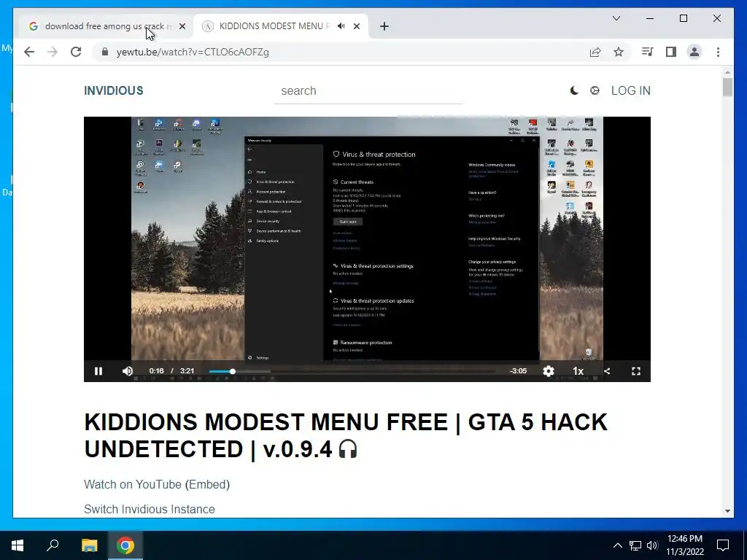Image resolution: width=747 pixels, height=560 pixels.
Task: Open the video share icon
Action: click(607, 371)
